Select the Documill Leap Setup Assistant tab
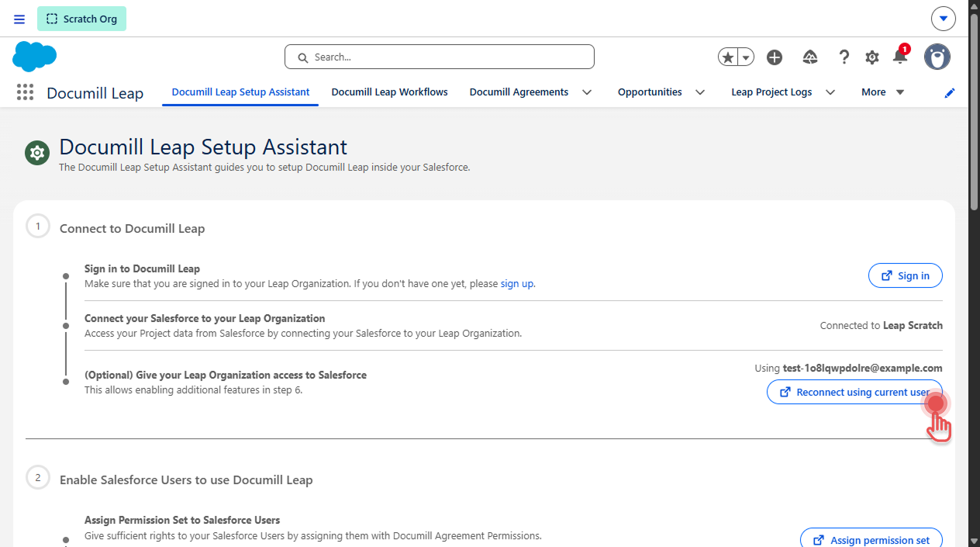This screenshot has height=547, width=980. [240, 92]
